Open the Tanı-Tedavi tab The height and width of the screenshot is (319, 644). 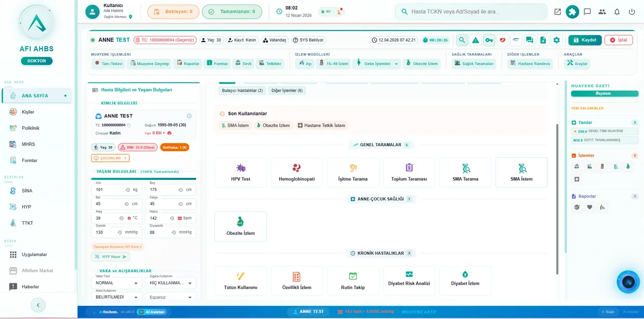108,64
